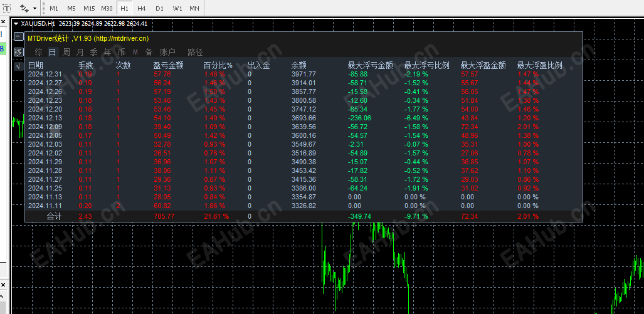Open the 年 yearly statistics tab
Viewport: 644px width, 314px height.
(108, 52)
